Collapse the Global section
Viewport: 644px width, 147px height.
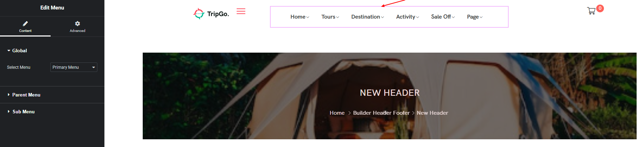(17, 51)
